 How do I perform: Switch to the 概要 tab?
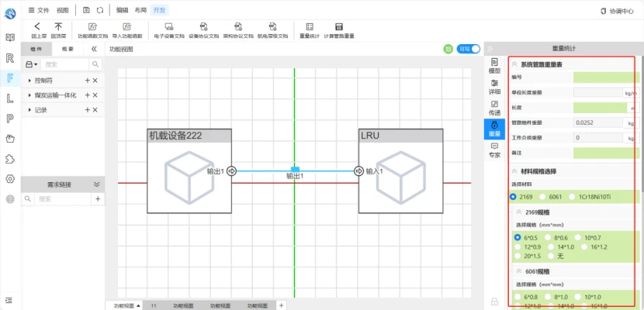point(68,49)
